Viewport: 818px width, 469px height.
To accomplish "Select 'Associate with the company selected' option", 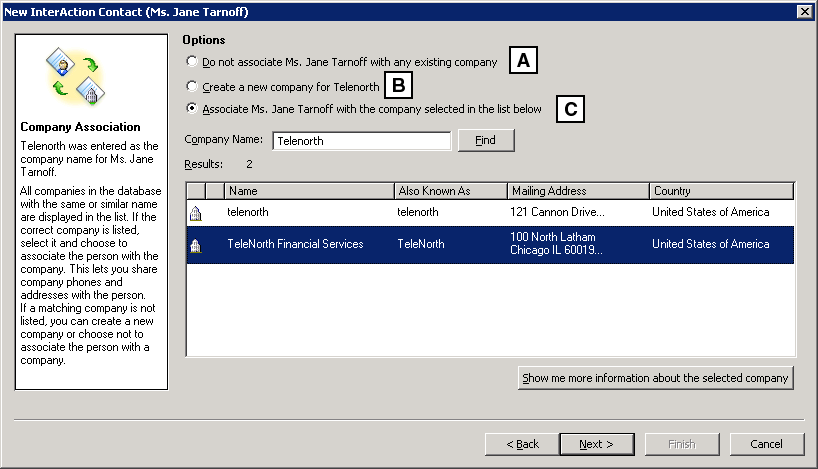I will (192, 108).
